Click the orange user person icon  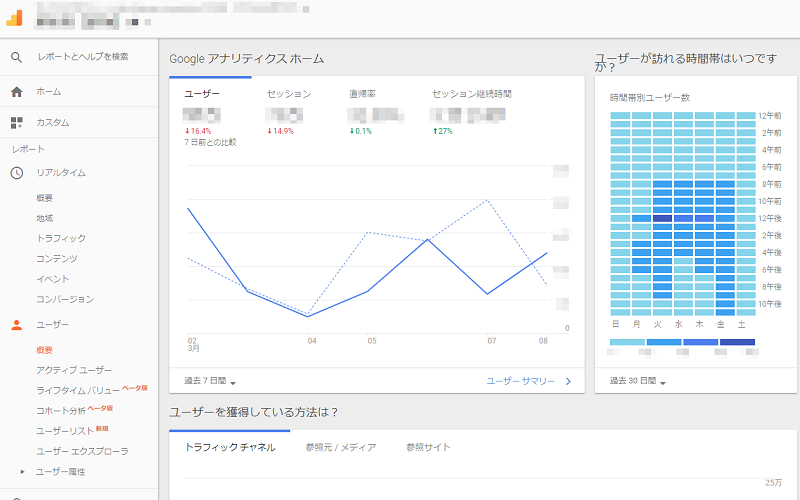(17, 325)
